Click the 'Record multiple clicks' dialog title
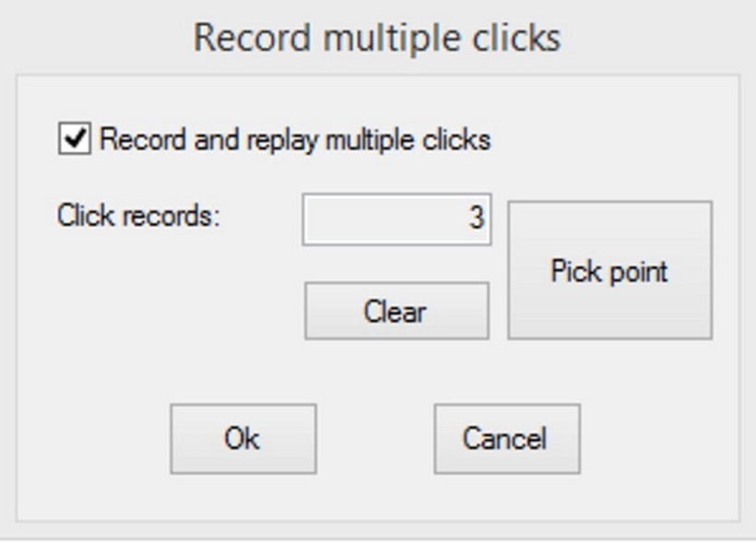This screenshot has width=756, height=543. pyautogui.click(x=377, y=38)
